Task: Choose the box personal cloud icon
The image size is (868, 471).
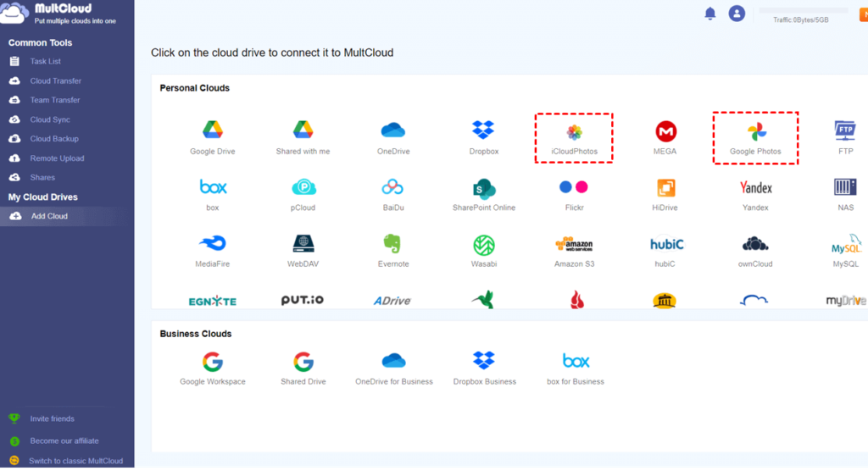Action: click(213, 187)
